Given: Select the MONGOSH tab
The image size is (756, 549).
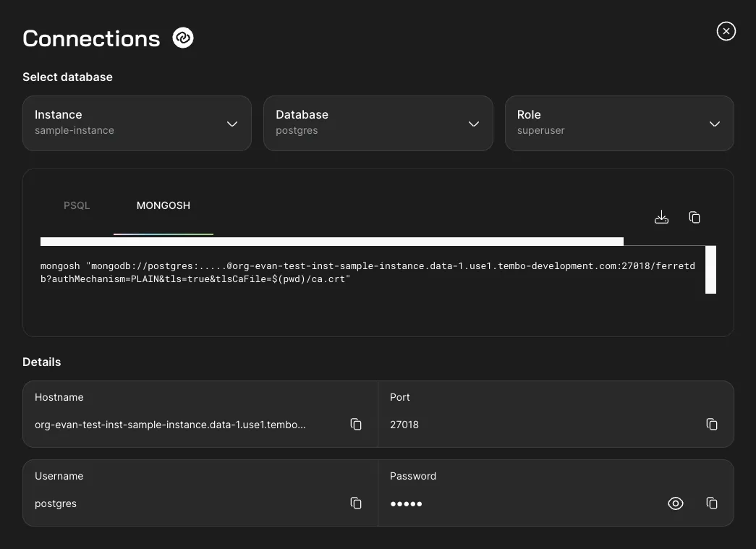Looking at the screenshot, I should (x=163, y=205).
